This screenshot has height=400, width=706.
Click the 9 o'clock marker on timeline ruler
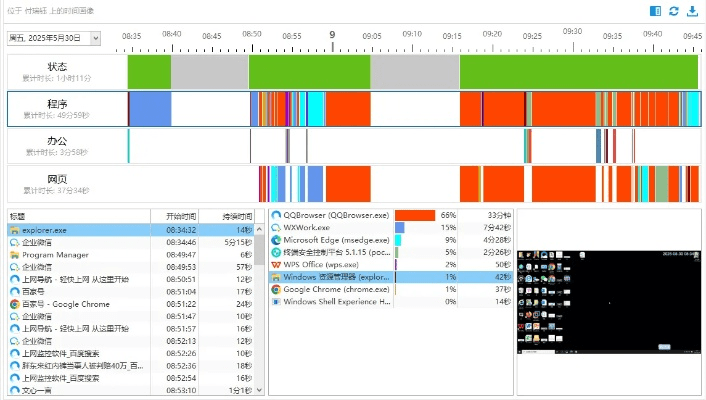click(332, 34)
